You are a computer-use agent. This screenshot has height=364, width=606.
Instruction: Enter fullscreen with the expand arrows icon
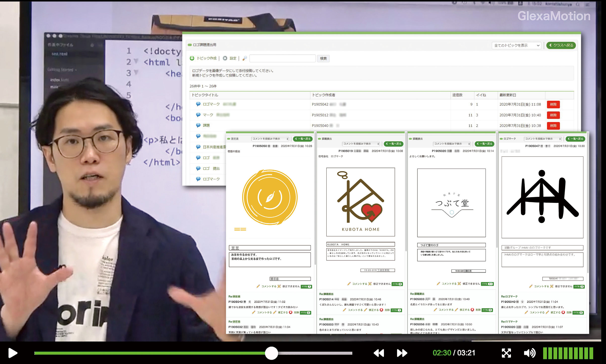click(x=506, y=353)
